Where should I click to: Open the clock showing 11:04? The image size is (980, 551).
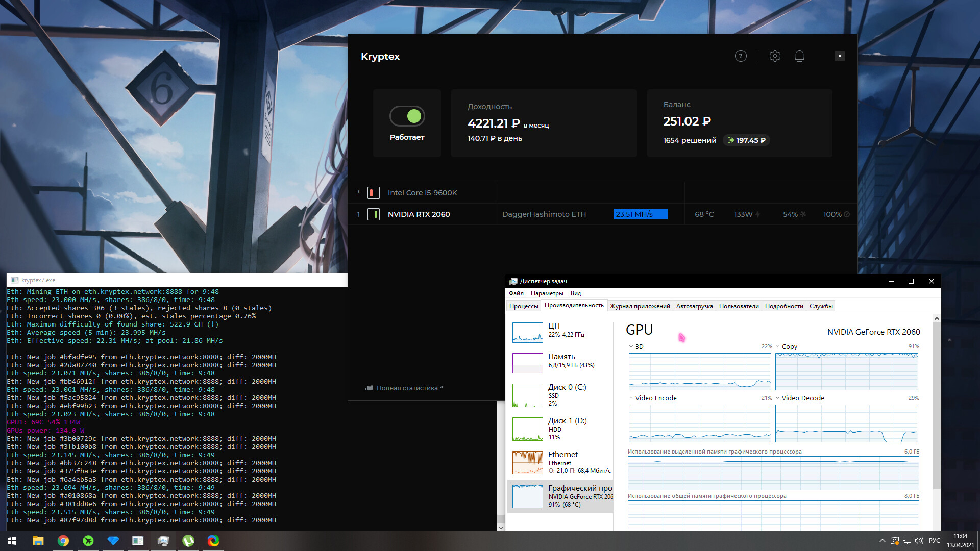[960, 541]
